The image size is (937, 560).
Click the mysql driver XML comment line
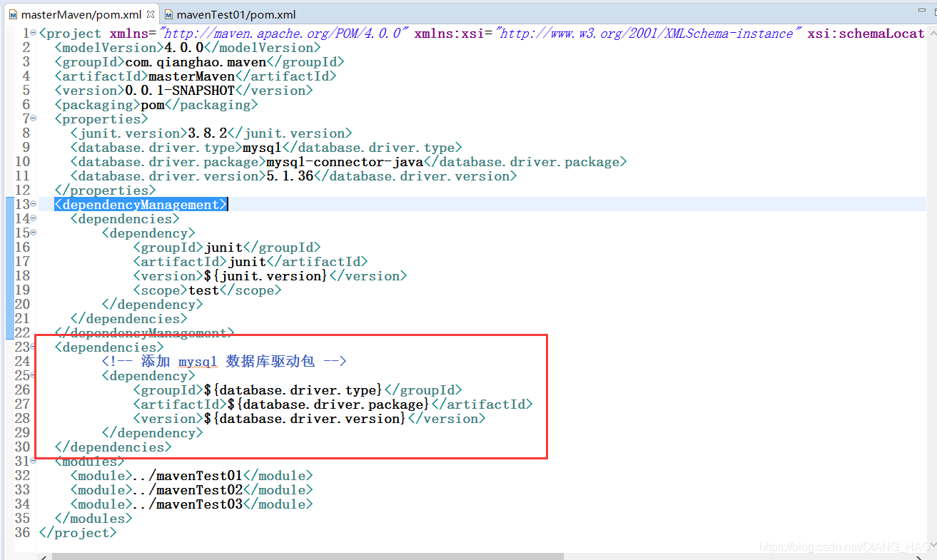coord(223,362)
